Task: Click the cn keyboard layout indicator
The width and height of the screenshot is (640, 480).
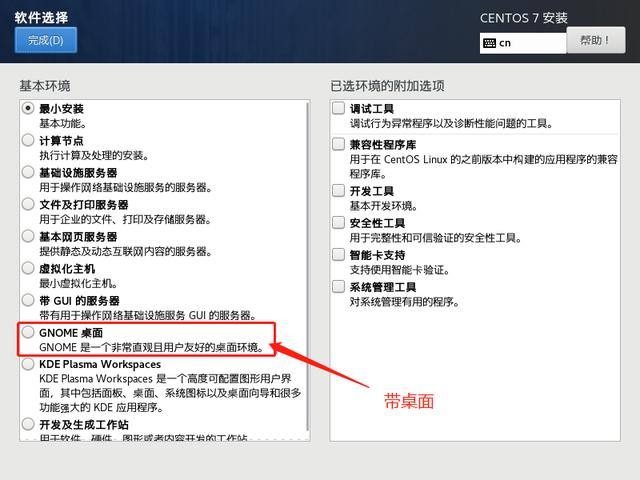Action: (x=523, y=43)
